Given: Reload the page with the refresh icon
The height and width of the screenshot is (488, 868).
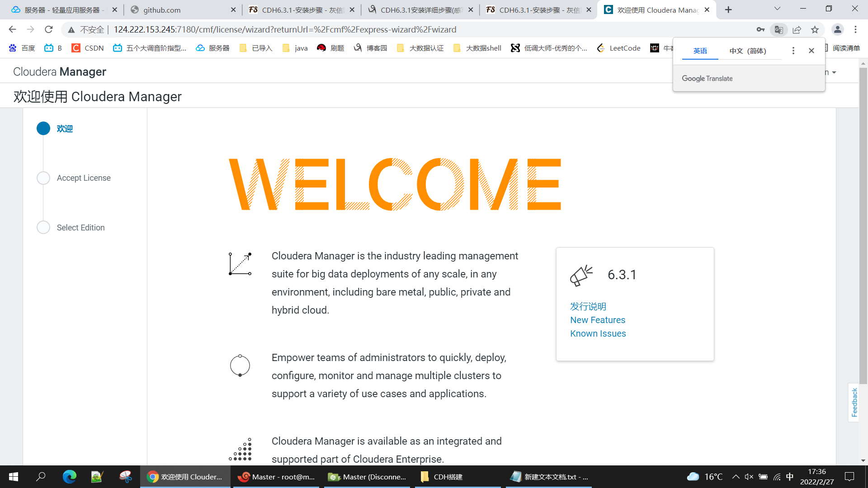Looking at the screenshot, I should [x=49, y=30].
